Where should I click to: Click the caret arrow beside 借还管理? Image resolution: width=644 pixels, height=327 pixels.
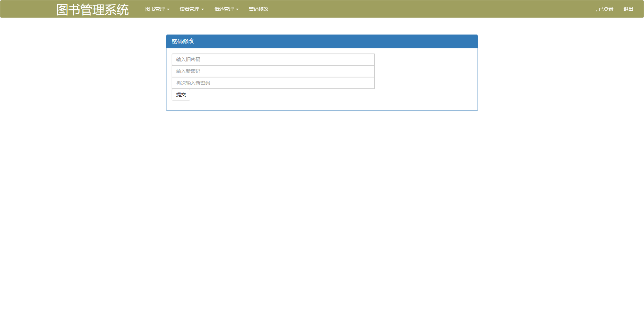237,9
